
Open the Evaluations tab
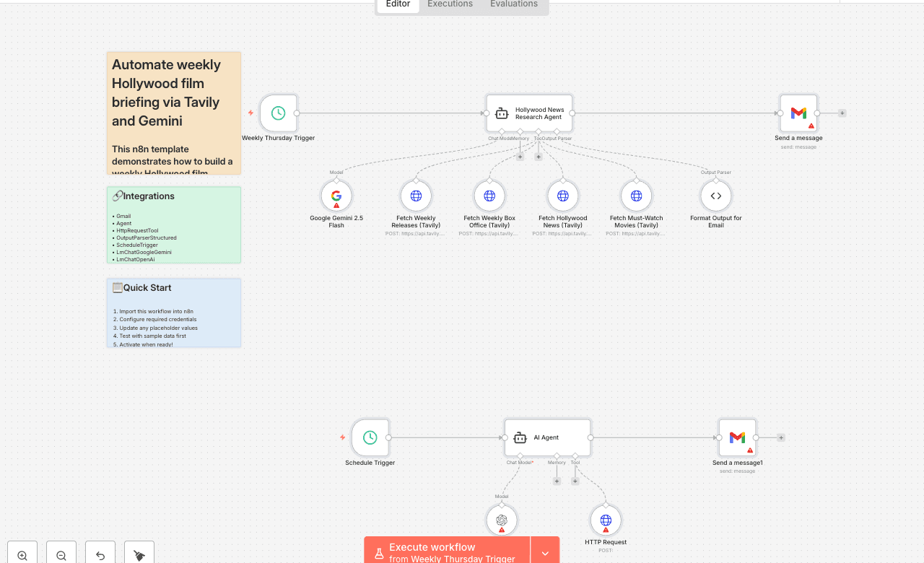click(513, 4)
